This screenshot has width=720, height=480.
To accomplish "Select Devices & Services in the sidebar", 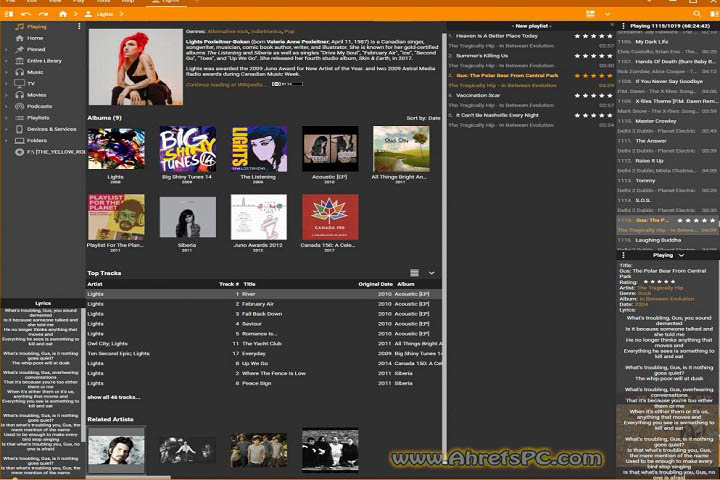I will [x=51, y=129].
